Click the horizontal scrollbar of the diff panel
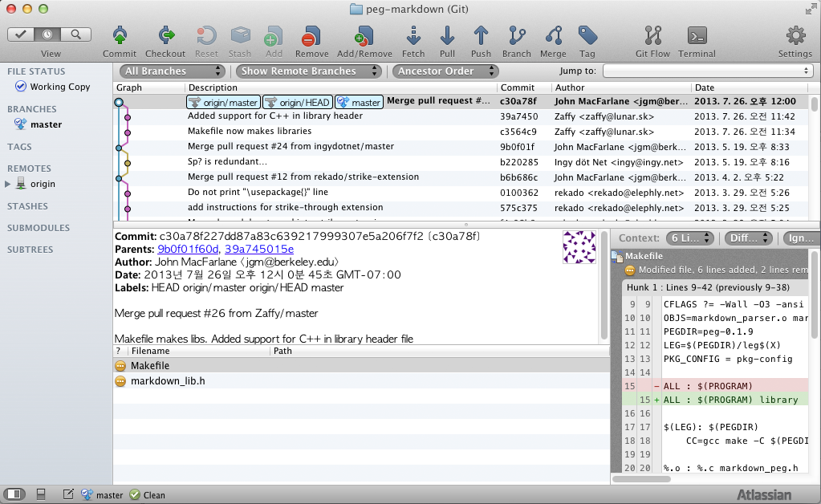This screenshot has width=821, height=504. coord(641,478)
